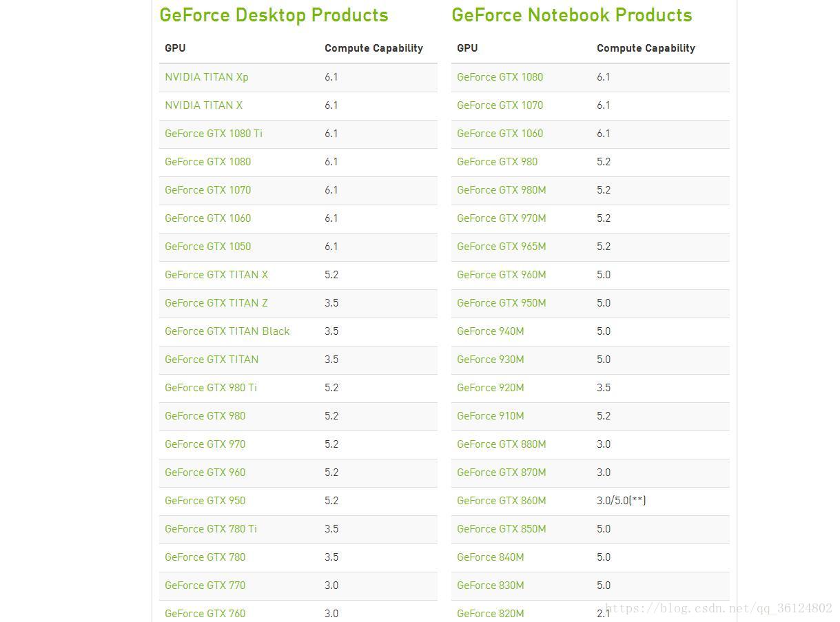Open the GeForce 940M link
This screenshot has width=840, height=622.
[490, 331]
